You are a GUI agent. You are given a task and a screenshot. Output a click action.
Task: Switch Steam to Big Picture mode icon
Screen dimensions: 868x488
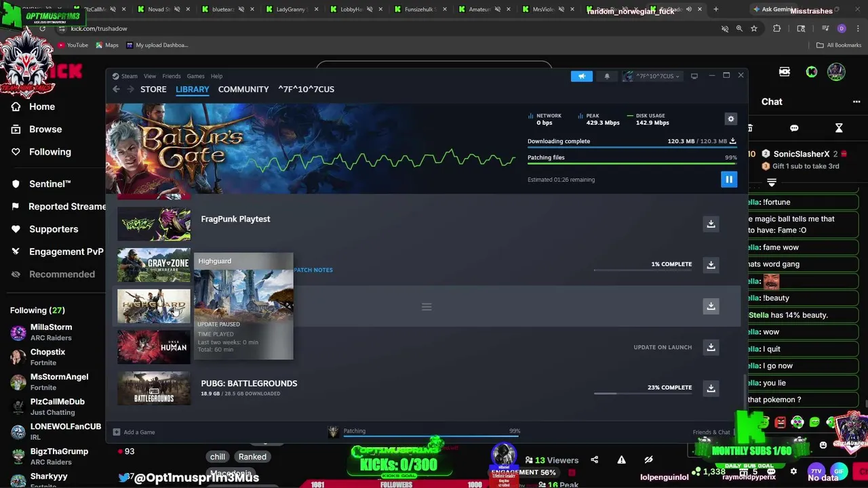point(694,76)
